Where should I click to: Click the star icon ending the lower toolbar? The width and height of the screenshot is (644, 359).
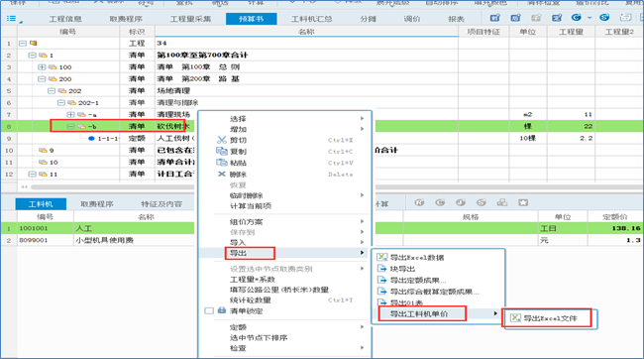click(523, 202)
